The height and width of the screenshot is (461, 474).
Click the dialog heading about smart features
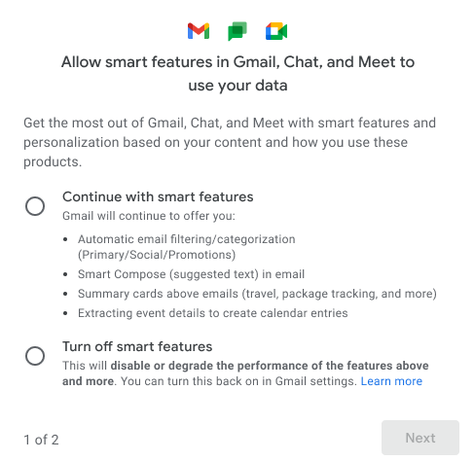[x=238, y=73]
